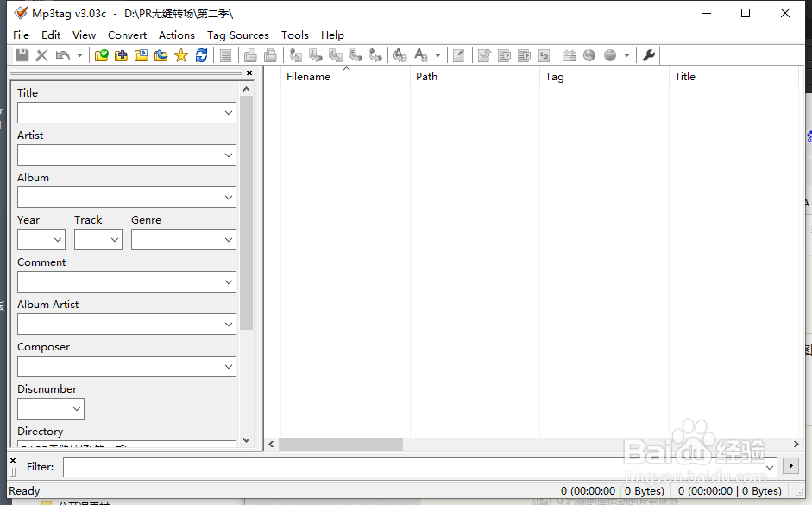Click the Tag to Tag convert icon
812x505 pixels.
(x=375, y=55)
